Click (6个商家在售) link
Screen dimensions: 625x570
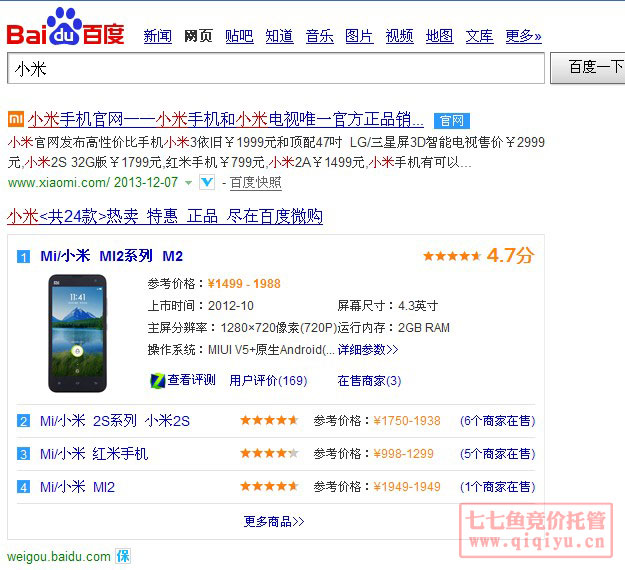(x=497, y=421)
